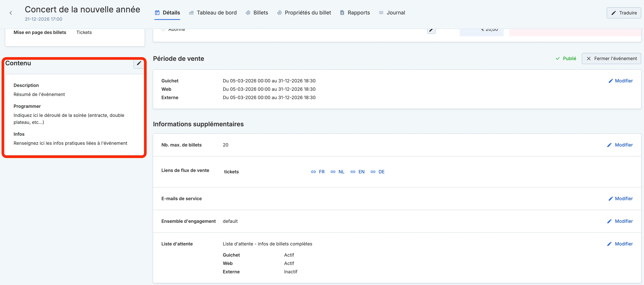Click the 'tickets' sales flow name

point(232,172)
